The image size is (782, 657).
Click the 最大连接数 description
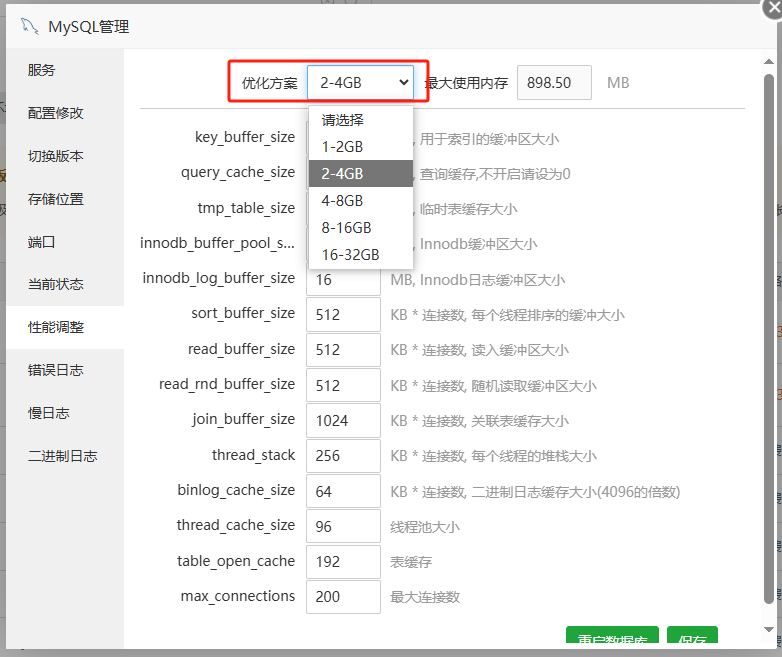(425, 597)
